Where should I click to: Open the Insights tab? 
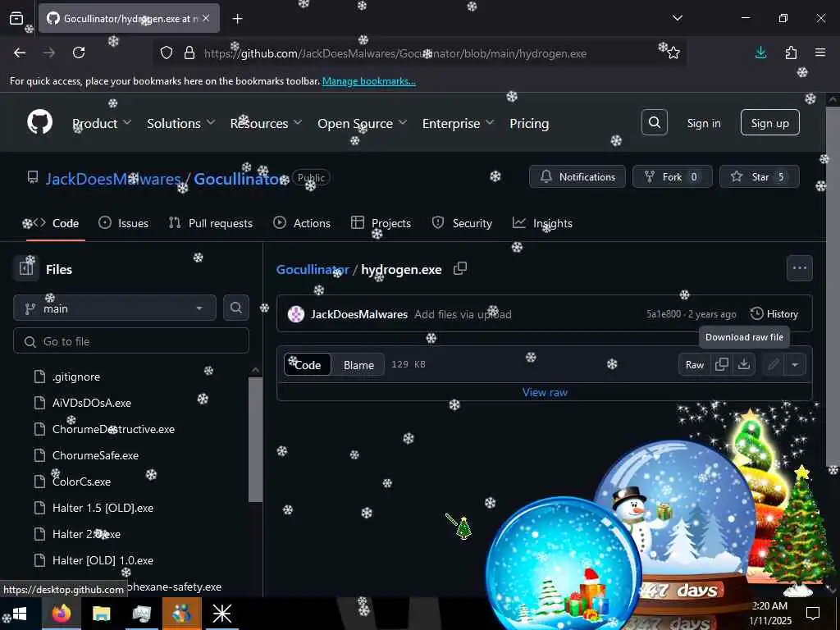(542, 223)
